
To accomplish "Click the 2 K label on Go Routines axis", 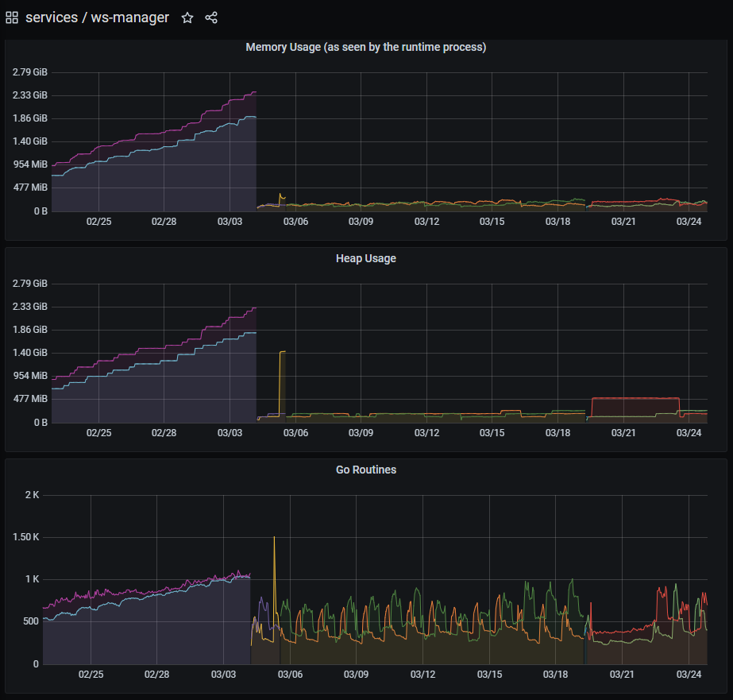I will (x=30, y=494).
